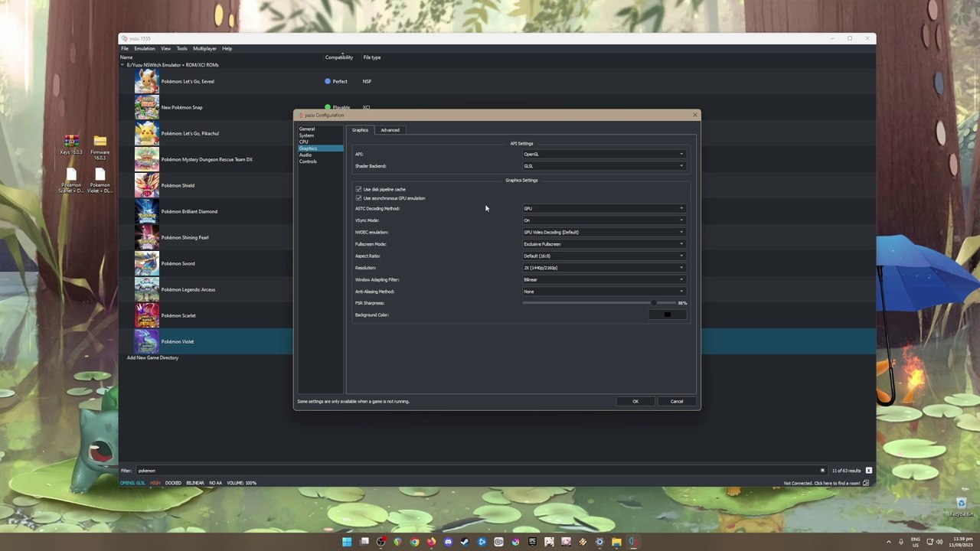The width and height of the screenshot is (980, 551).
Task: Toggle NO AA anti-aliasing status button
Action: 215,483
